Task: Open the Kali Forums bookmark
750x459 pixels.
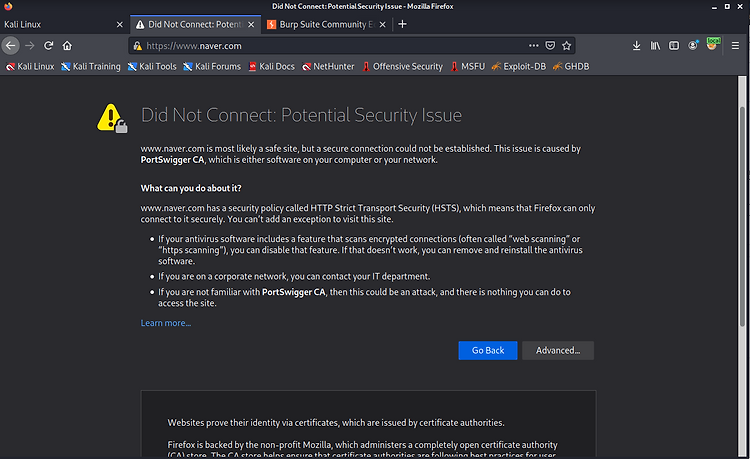Action: point(212,66)
